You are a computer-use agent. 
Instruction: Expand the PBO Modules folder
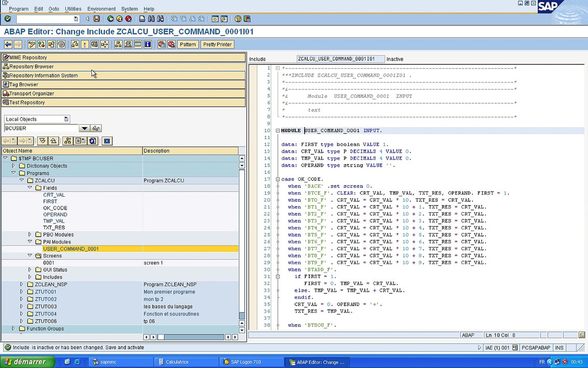pyautogui.click(x=30, y=234)
